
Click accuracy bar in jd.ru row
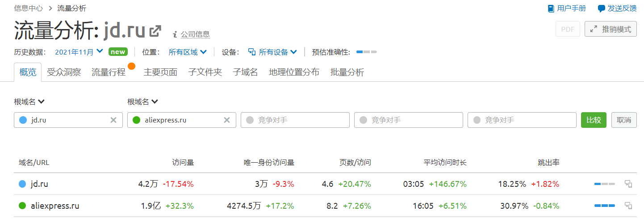tap(605, 184)
